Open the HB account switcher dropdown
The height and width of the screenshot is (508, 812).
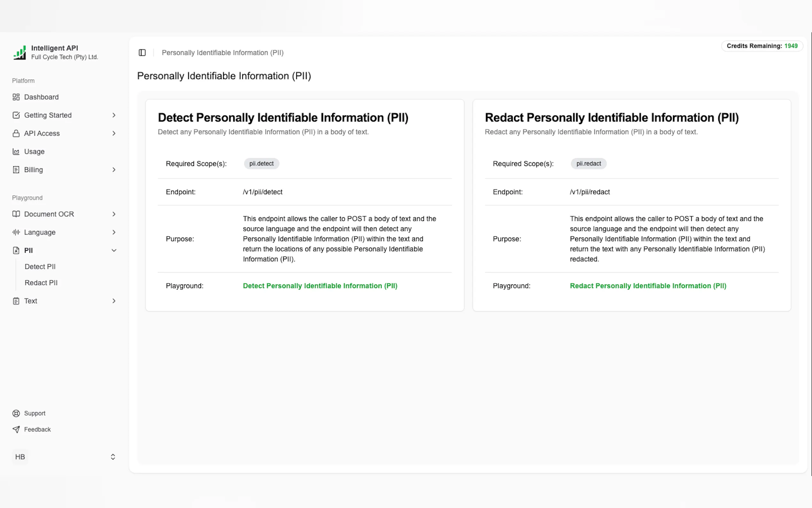coord(113,457)
